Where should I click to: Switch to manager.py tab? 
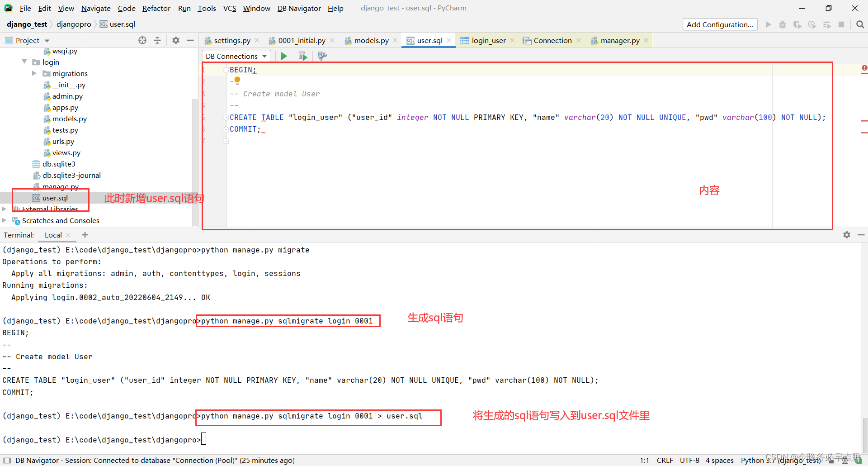(x=620, y=40)
